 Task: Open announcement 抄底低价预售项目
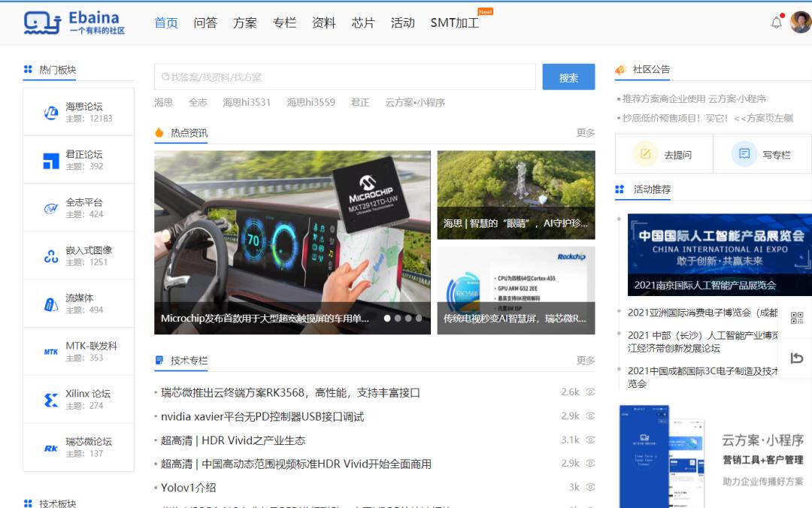707,118
